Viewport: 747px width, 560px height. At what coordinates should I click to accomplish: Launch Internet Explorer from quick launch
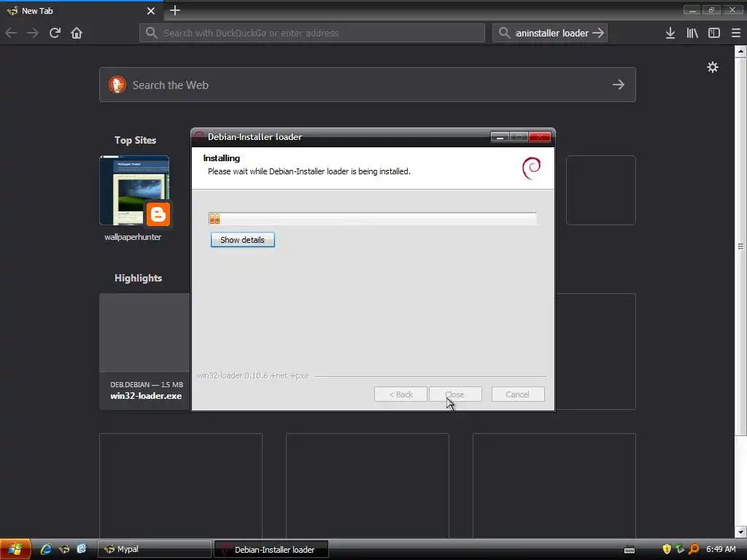(x=46, y=549)
